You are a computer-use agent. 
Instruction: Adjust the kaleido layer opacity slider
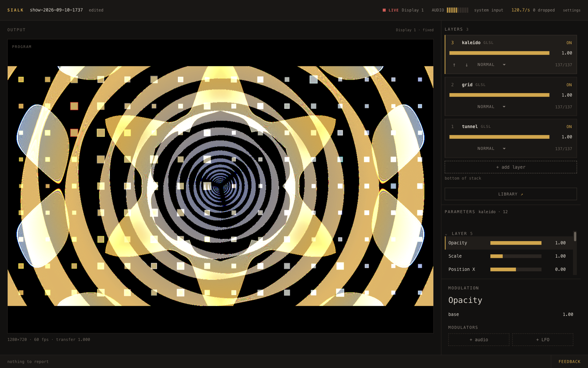499,53
